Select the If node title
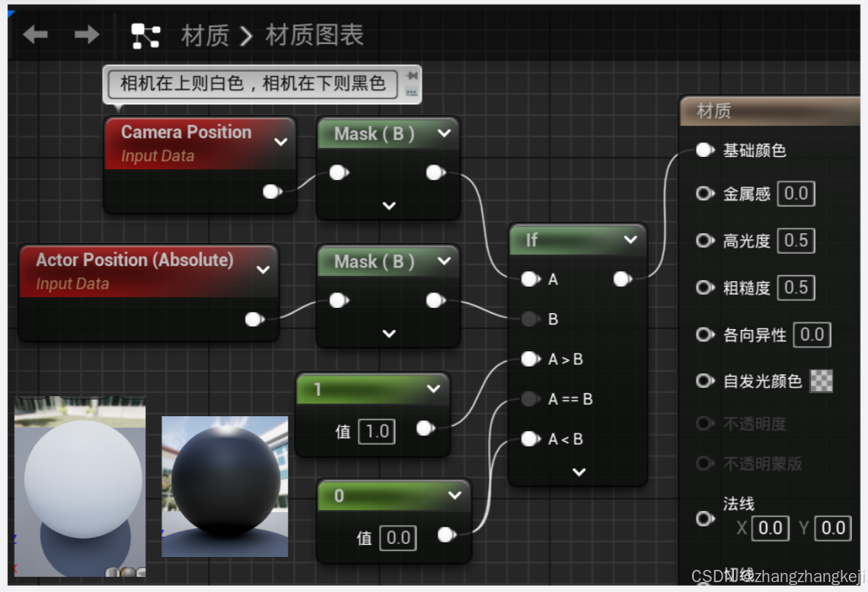Image resolution: width=868 pixels, height=592 pixels. tap(531, 240)
